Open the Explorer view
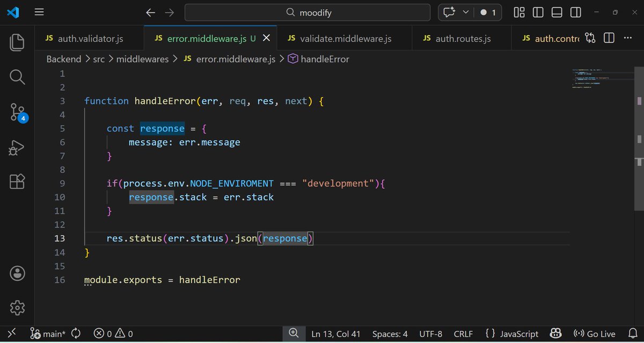Viewport: 644px width, 343px height. [17, 42]
